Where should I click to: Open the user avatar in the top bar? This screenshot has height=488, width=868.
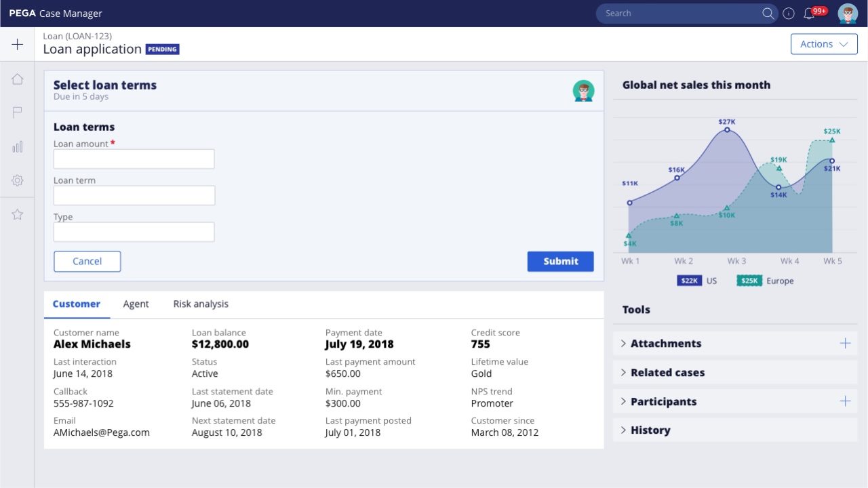tap(848, 13)
